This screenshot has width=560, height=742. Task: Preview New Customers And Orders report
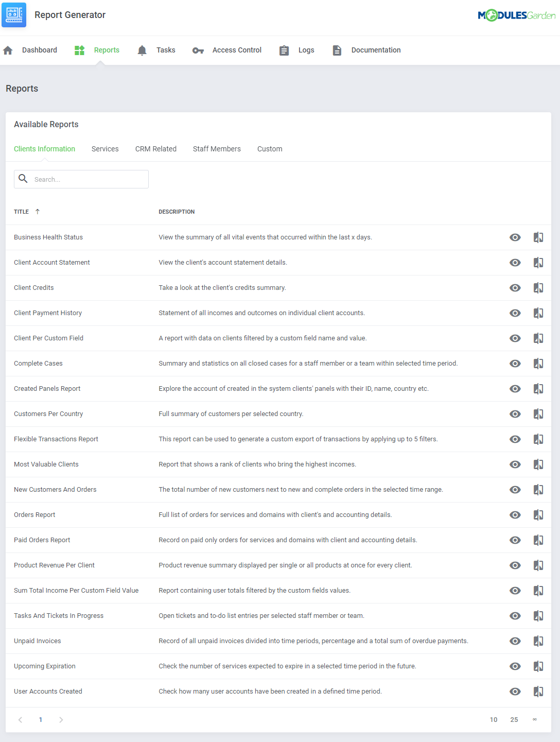[x=515, y=490]
